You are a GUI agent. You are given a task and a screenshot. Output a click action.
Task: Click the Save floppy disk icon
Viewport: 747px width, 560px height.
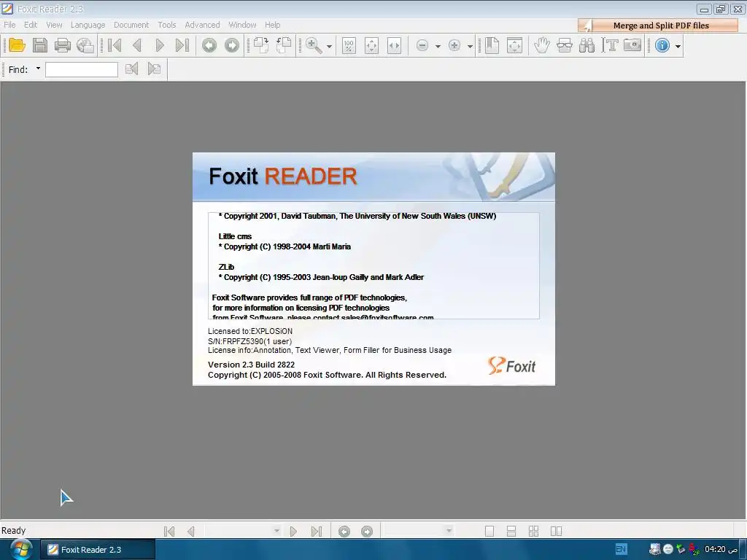[40, 45]
